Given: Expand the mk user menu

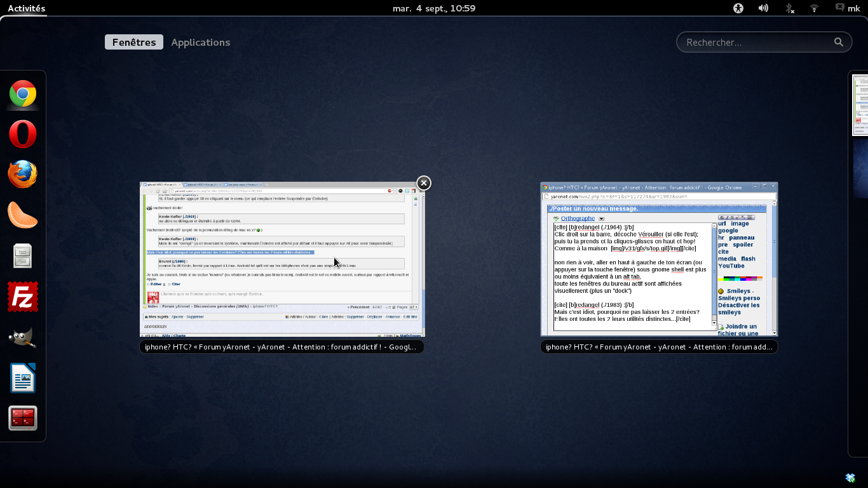Looking at the screenshot, I should 848,8.
